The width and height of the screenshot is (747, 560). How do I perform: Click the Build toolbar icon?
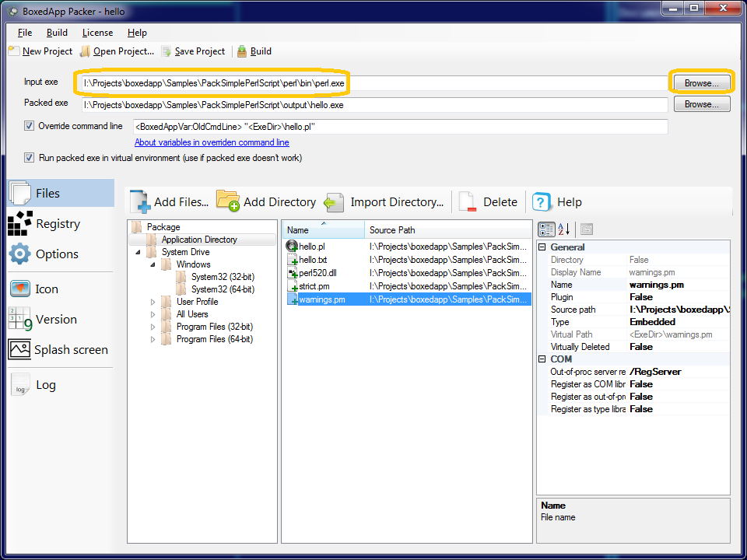[x=243, y=51]
